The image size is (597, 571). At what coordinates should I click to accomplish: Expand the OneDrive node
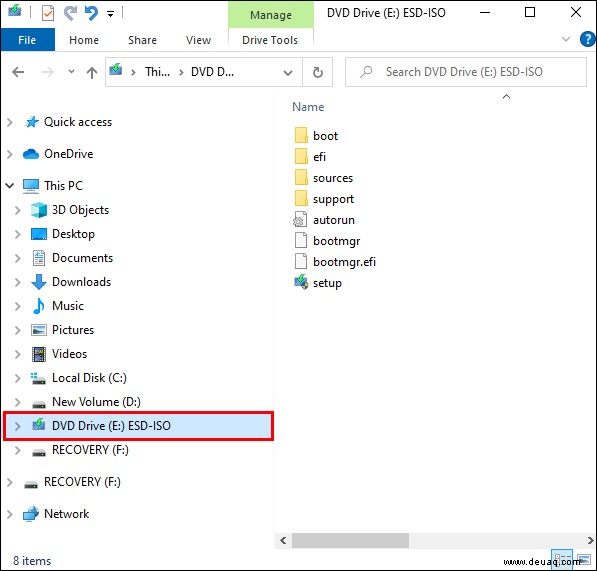[x=10, y=154]
